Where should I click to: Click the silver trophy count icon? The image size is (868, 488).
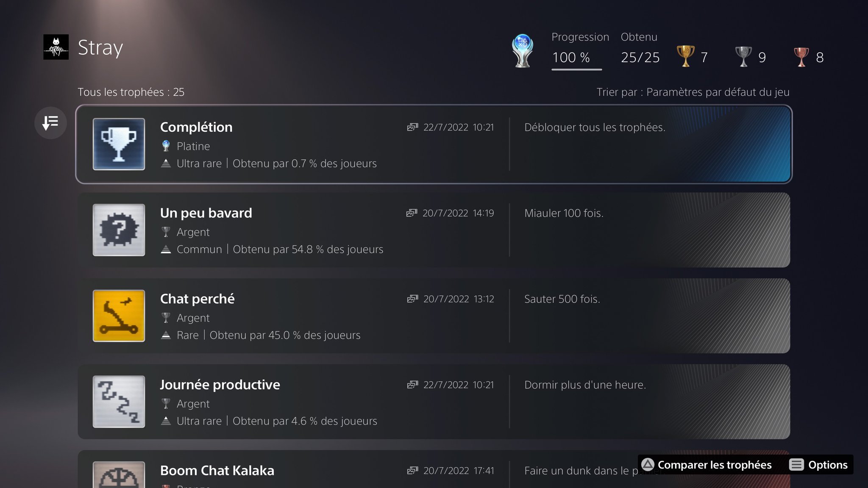pyautogui.click(x=743, y=56)
